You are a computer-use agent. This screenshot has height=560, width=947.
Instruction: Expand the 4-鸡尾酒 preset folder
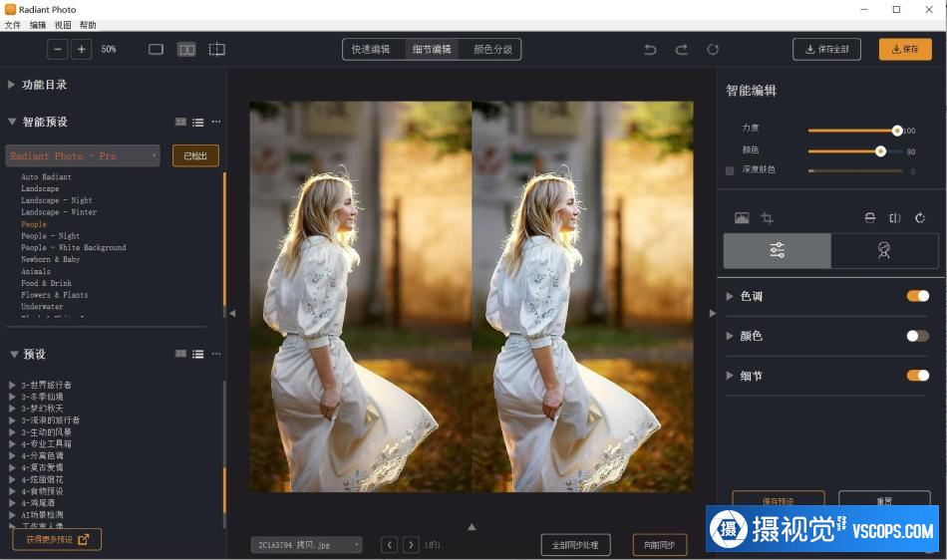click(x=12, y=502)
